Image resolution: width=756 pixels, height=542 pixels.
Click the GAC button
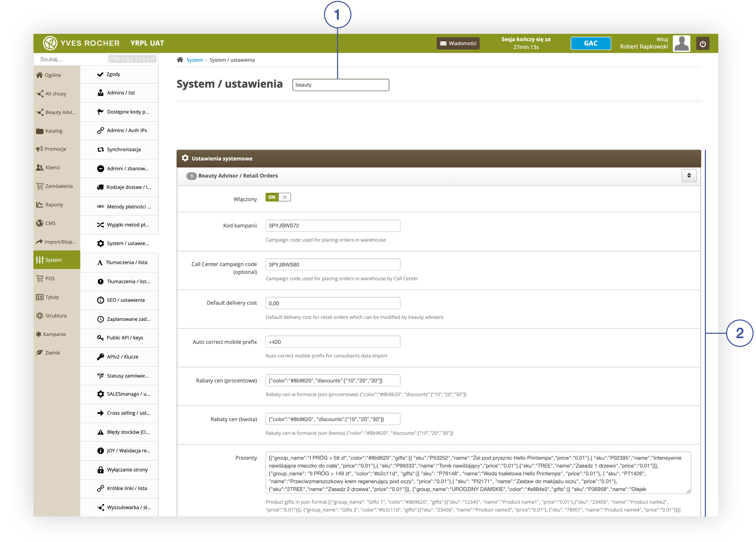591,43
